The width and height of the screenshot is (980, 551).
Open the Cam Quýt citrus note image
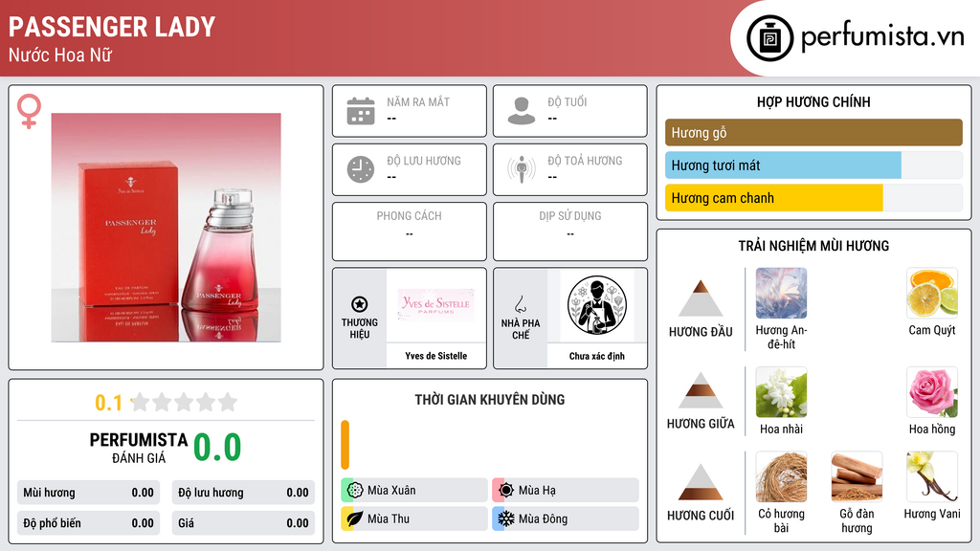[x=932, y=293]
